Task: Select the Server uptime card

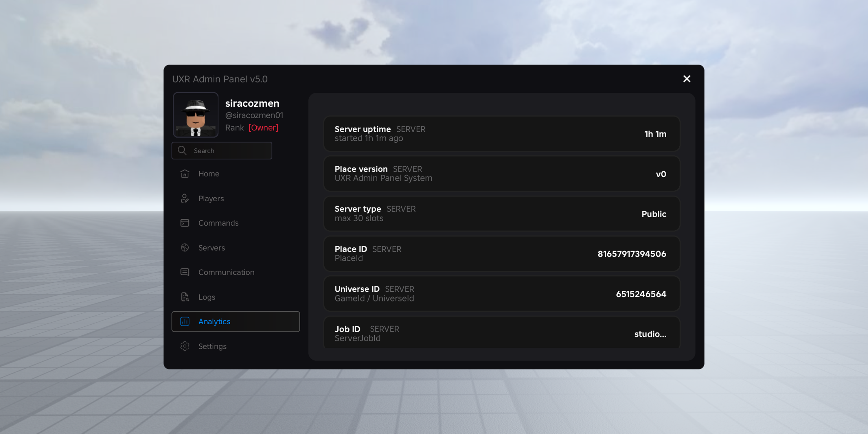Action: 501,134
